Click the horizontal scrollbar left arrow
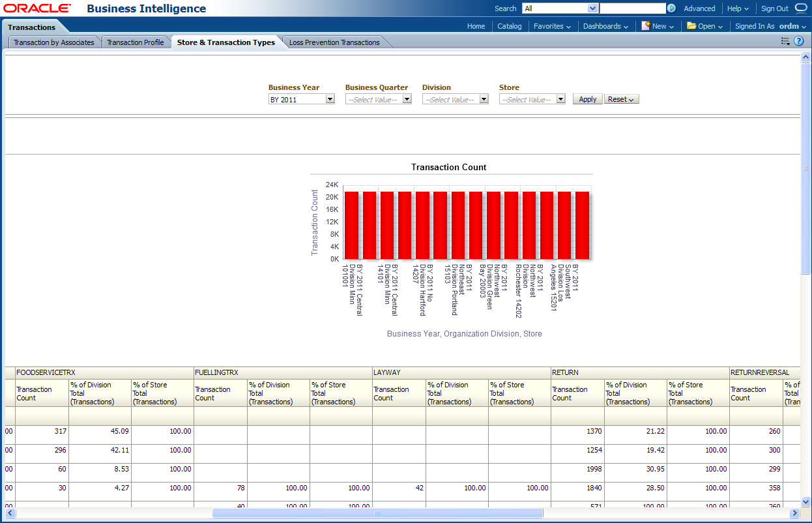Screen dimensions: 812x523 click(x=10, y=513)
